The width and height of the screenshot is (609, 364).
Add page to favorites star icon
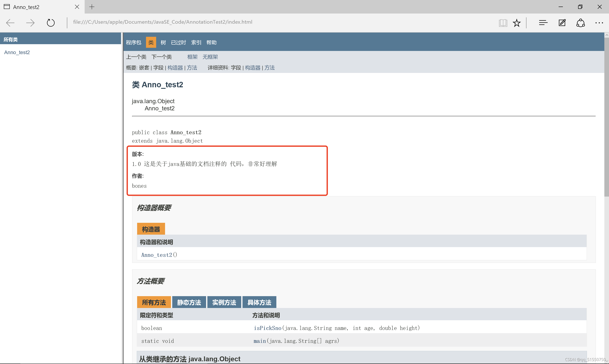[x=517, y=23]
